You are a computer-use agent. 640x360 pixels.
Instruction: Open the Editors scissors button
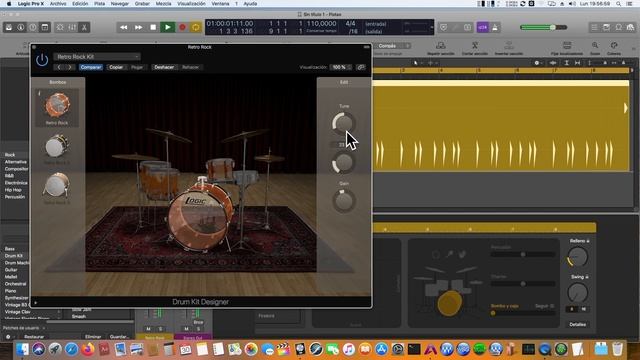click(84, 27)
